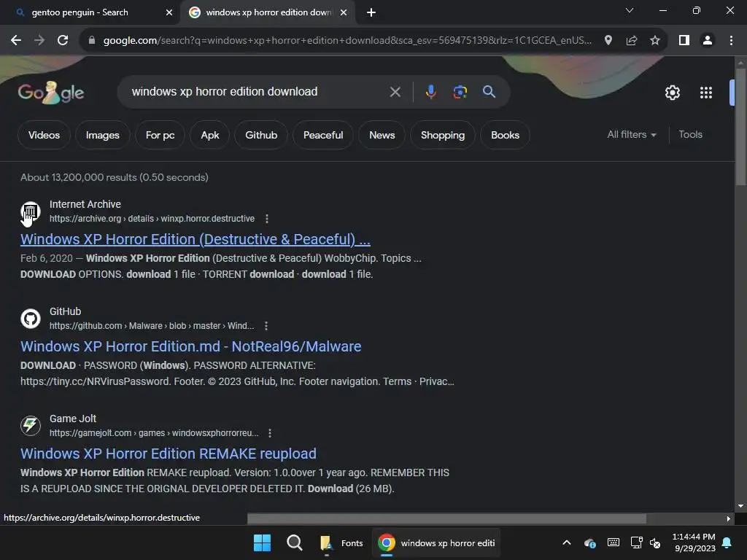Open the taskbar clock and date
The height and width of the screenshot is (560, 747).
(694, 542)
